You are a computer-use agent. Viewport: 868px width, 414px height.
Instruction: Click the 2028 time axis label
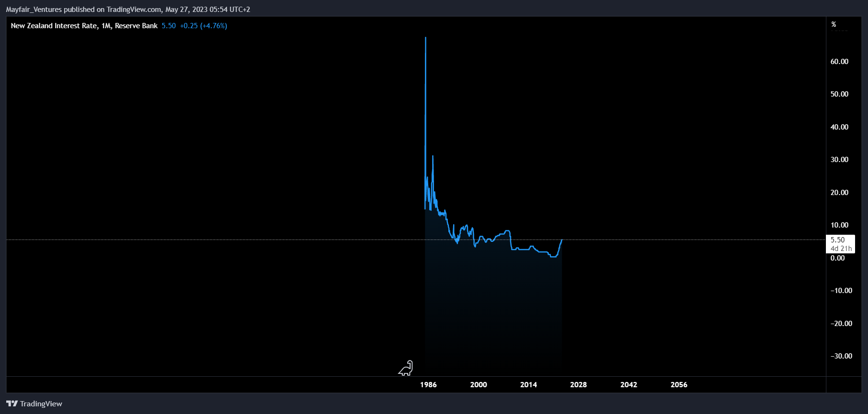pyautogui.click(x=579, y=385)
